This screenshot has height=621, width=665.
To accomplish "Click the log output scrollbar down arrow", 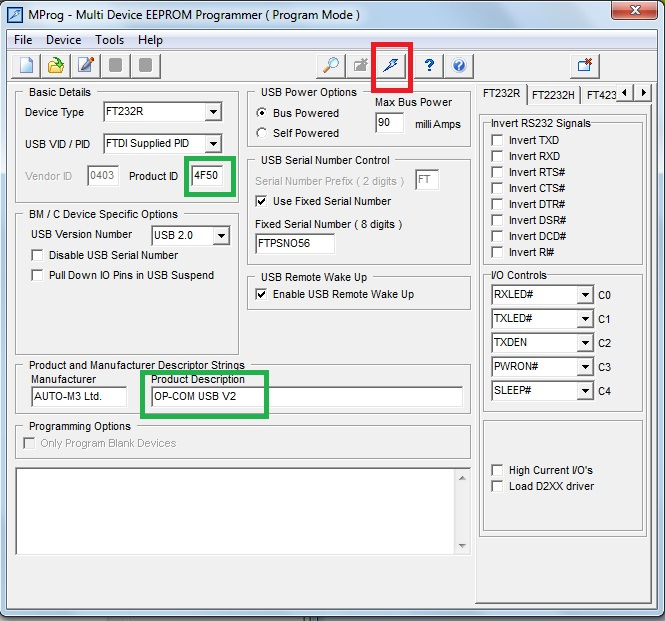I will (462, 545).
